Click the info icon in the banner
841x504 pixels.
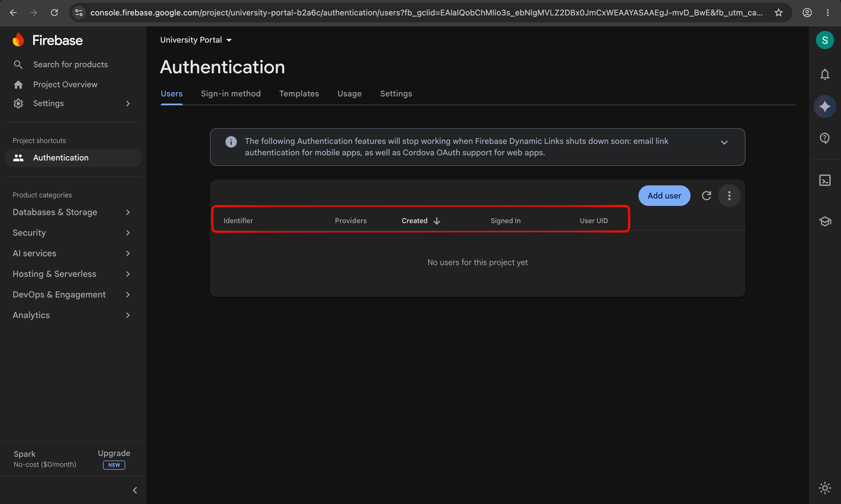coord(231,142)
